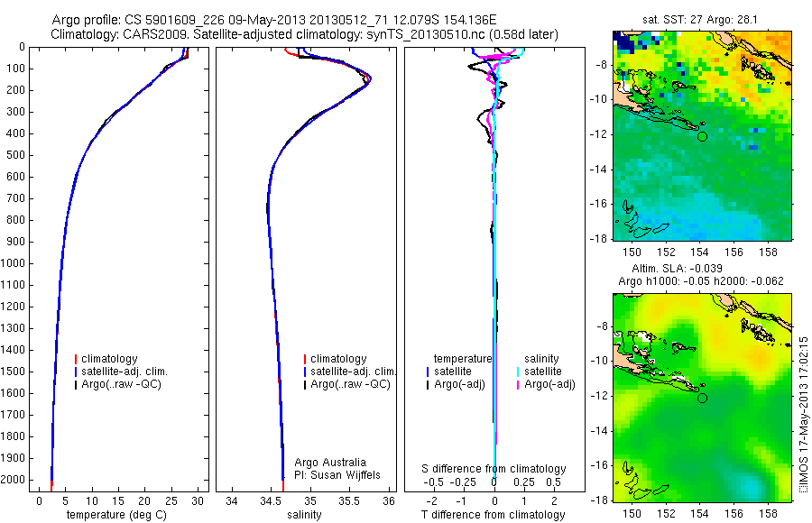This screenshot has height=523, width=812.
Task: Click the float position circle on the SLA map
Action: click(x=702, y=399)
